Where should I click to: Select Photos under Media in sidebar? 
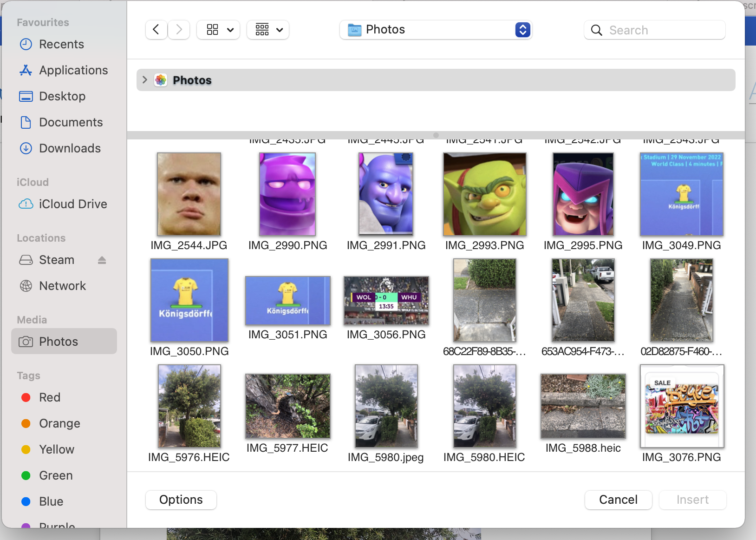(x=64, y=341)
